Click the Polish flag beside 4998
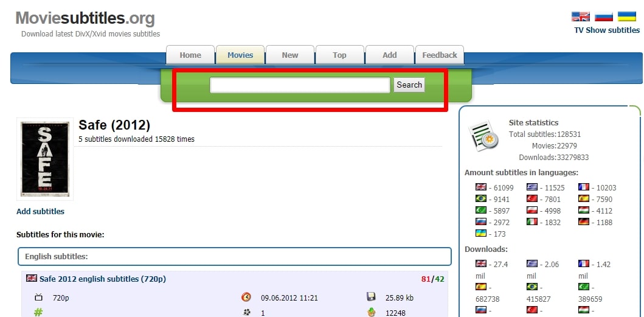 click(532, 210)
